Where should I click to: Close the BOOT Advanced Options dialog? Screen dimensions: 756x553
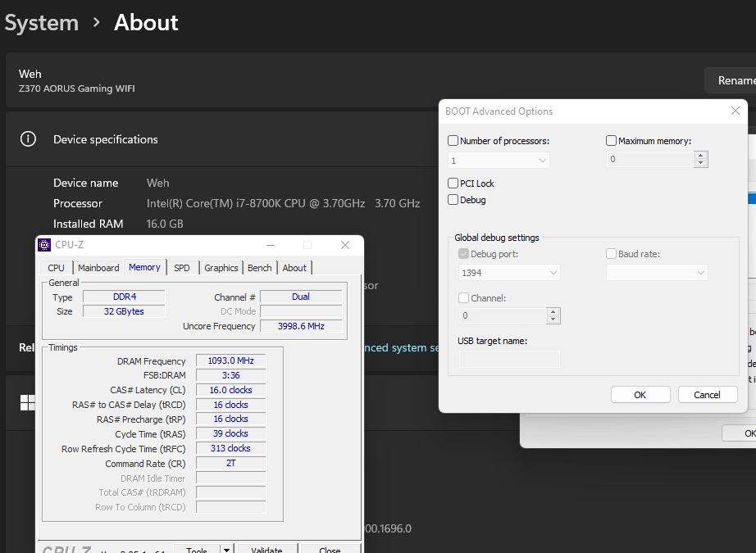[x=736, y=111]
